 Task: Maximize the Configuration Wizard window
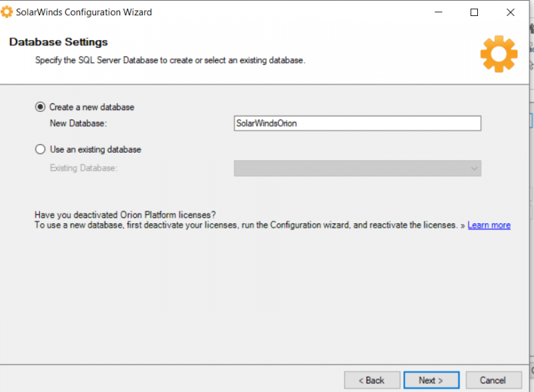474,11
